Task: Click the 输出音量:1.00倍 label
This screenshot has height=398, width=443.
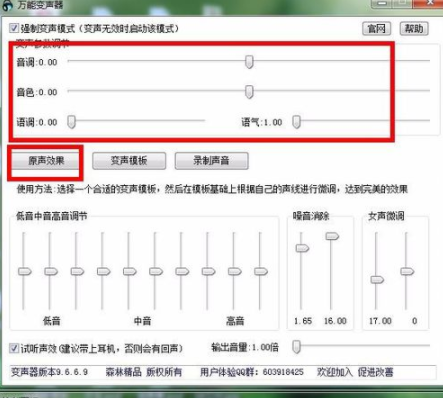Action: coord(245,347)
